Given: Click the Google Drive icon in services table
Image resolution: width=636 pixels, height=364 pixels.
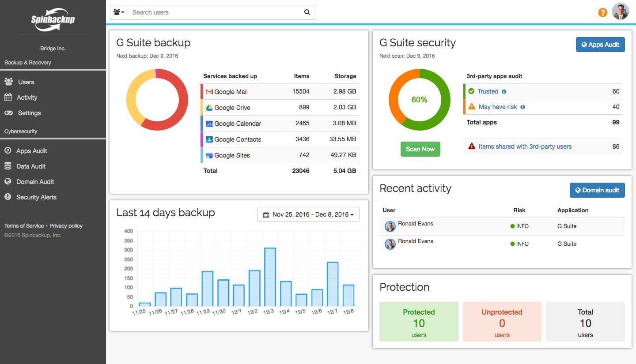Looking at the screenshot, I should (209, 108).
